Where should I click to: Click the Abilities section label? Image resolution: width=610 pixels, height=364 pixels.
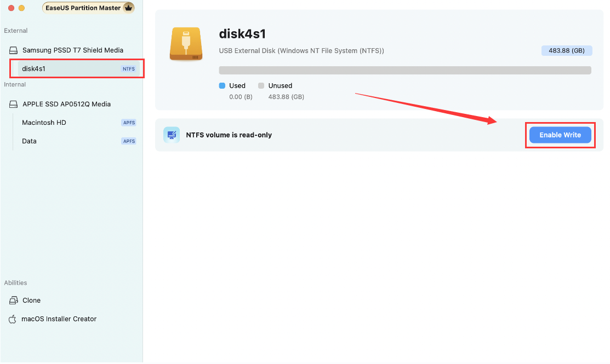click(x=15, y=283)
